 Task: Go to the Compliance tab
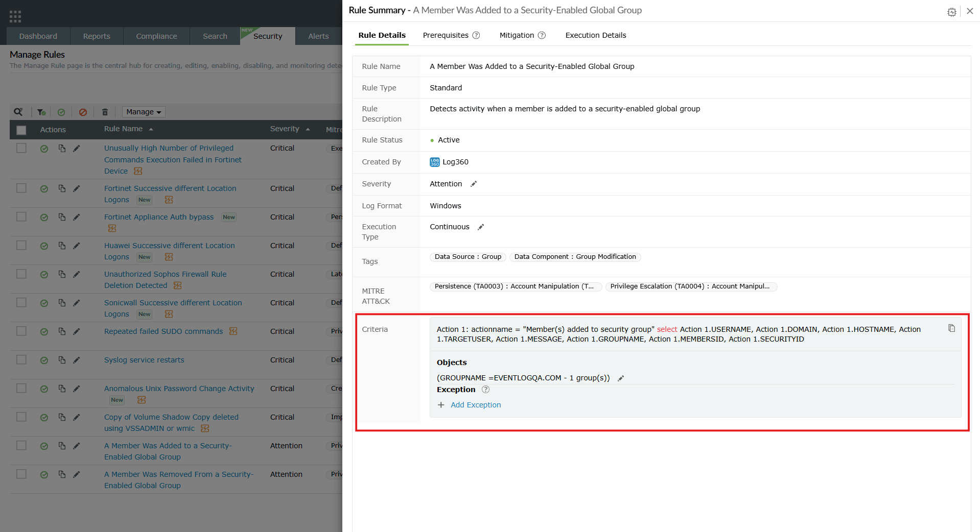[156, 36]
